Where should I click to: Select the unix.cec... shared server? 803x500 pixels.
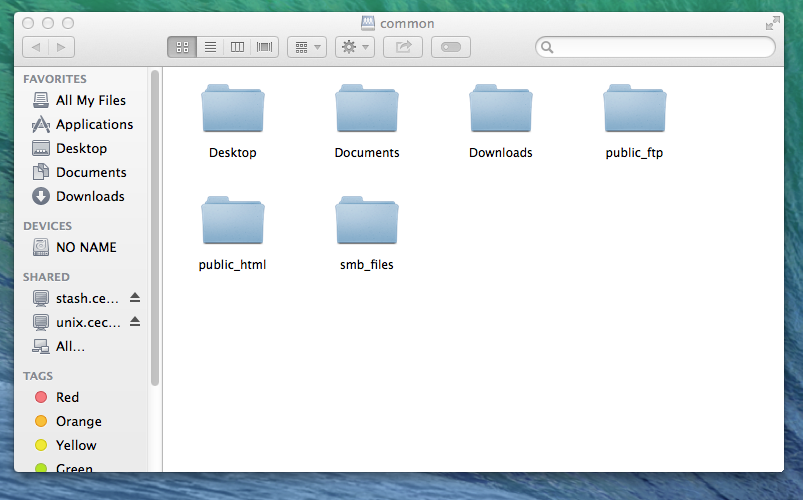tap(82, 322)
